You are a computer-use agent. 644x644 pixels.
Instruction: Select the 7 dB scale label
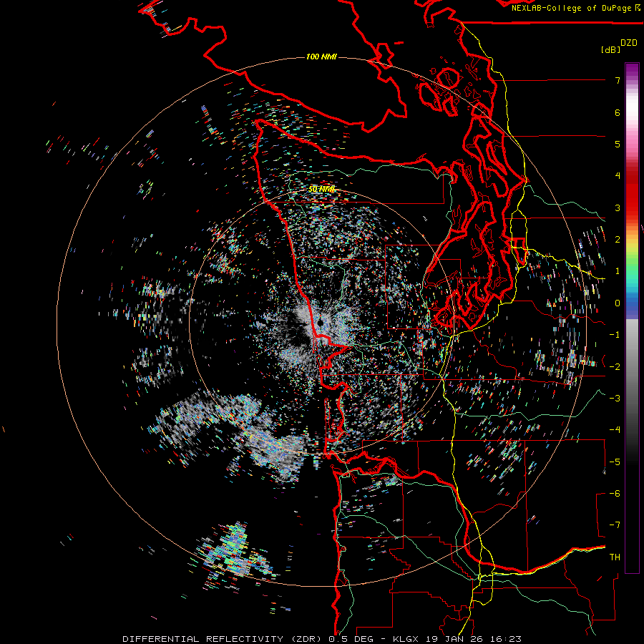[x=618, y=80]
